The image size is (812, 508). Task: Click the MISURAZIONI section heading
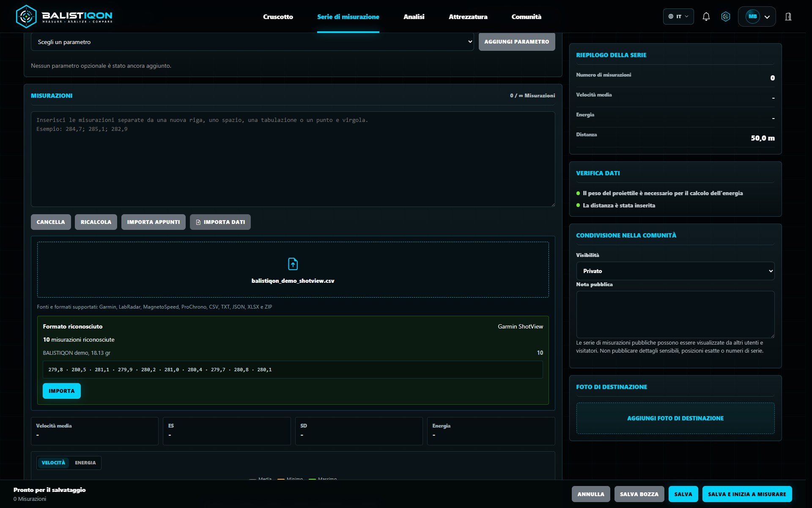tap(52, 96)
